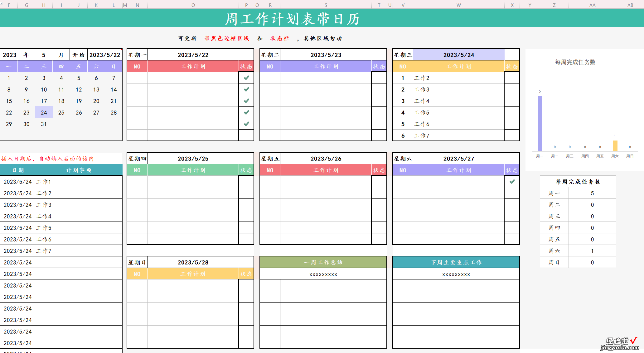Click the 星期四 label cell
The height and width of the screenshot is (353, 644).
(137, 159)
